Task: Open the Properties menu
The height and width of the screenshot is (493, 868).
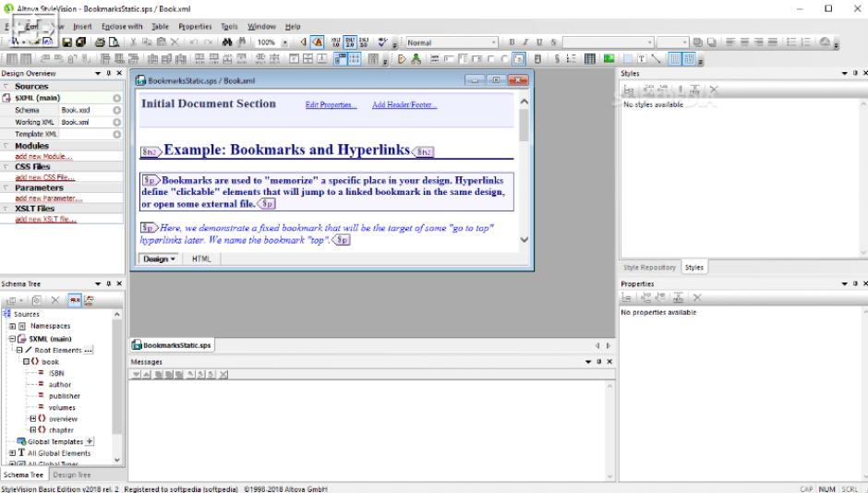Action: [x=195, y=26]
